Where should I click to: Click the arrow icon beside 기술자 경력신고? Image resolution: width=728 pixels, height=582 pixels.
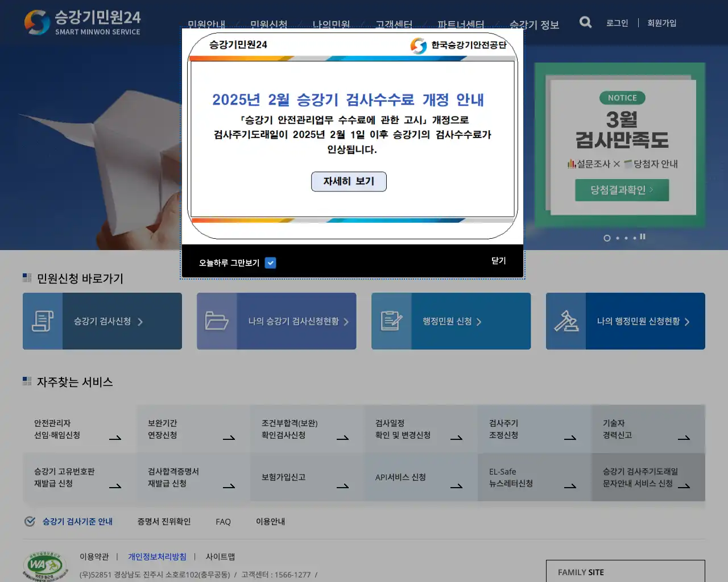[x=684, y=438]
